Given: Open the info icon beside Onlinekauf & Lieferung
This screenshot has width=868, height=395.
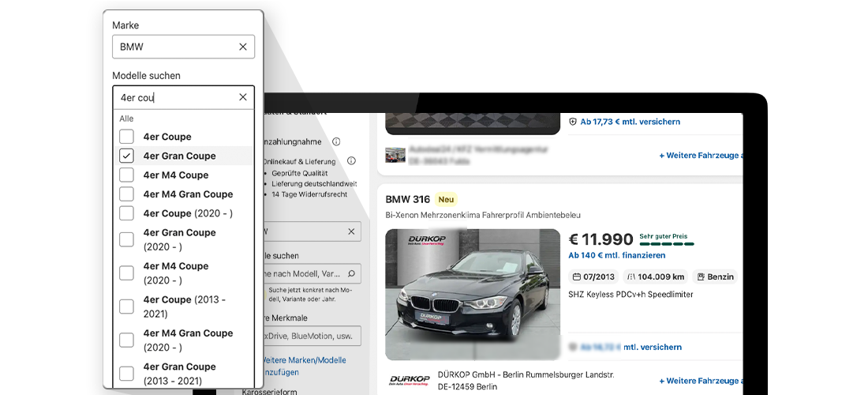Looking at the screenshot, I should [x=352, y=161].
